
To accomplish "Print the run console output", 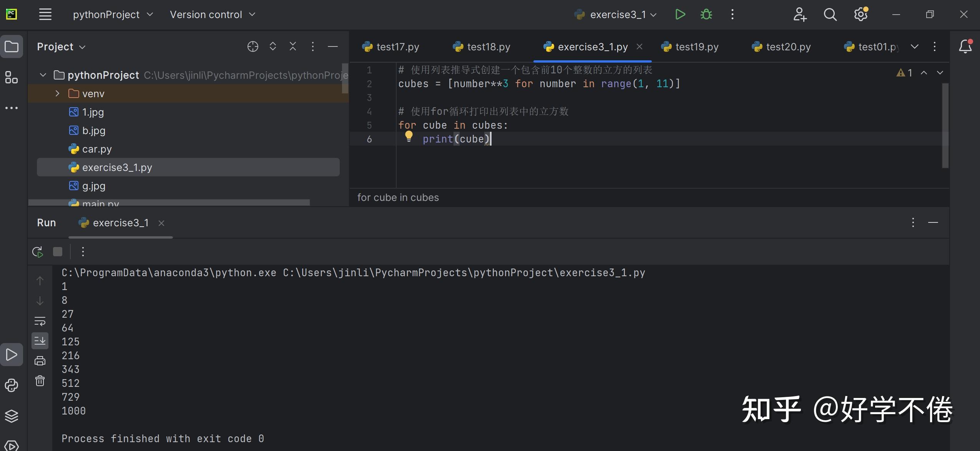I will coord(40,360).
